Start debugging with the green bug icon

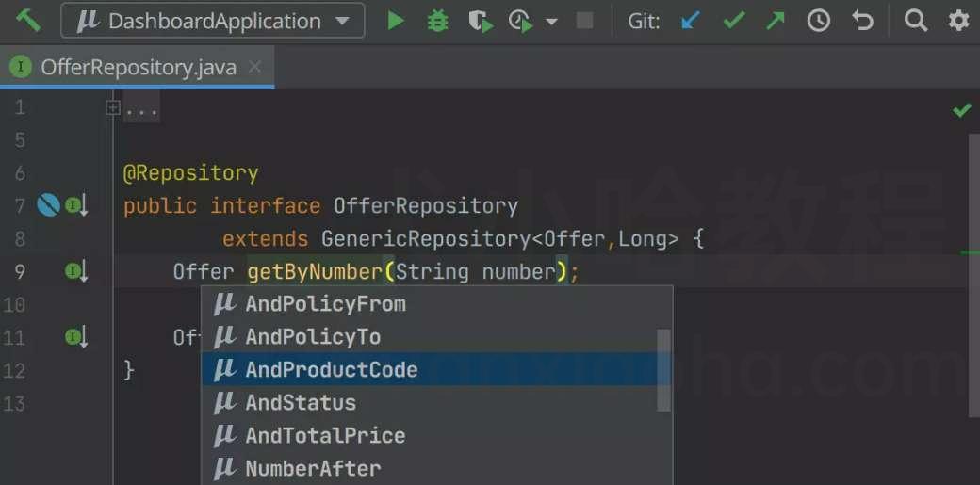437,21
